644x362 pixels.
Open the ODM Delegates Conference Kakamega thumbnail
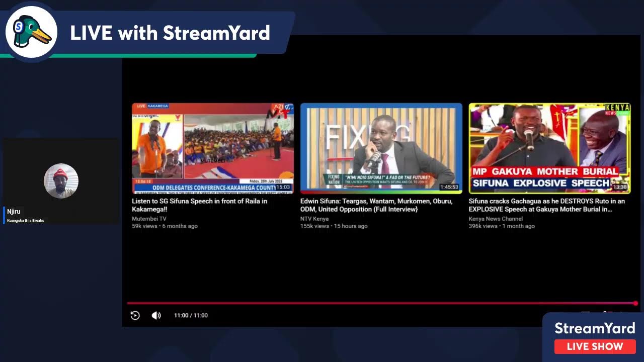pos(213,148)
